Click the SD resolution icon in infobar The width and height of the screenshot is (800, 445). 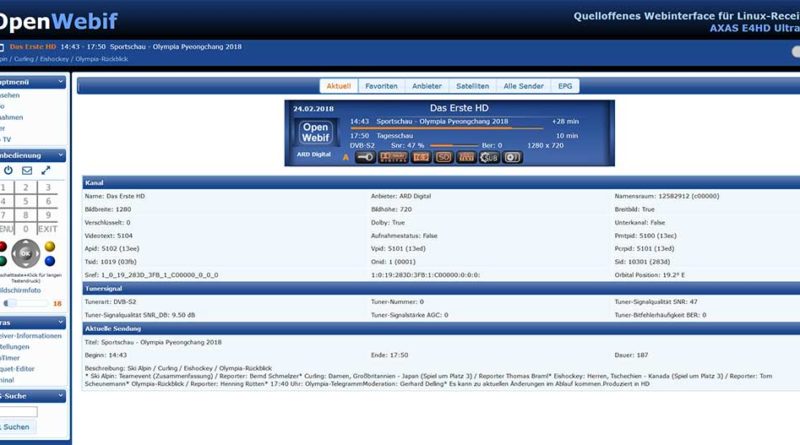[x=443, y=157]
